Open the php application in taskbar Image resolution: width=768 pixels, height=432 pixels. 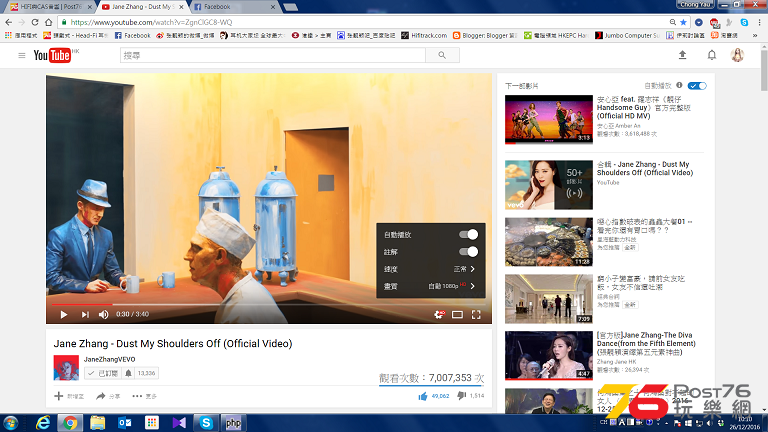pyautogui.click(x=233, y=423)
